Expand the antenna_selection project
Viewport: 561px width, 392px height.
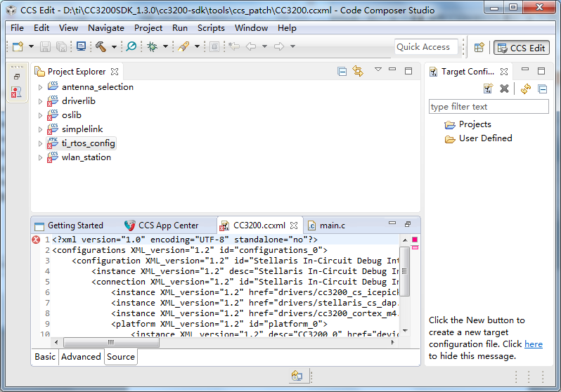(41, 87)
